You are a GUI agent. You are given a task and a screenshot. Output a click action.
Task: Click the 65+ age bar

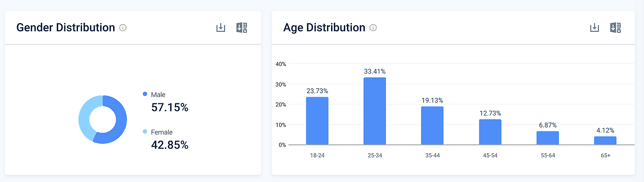coord(605,141)
